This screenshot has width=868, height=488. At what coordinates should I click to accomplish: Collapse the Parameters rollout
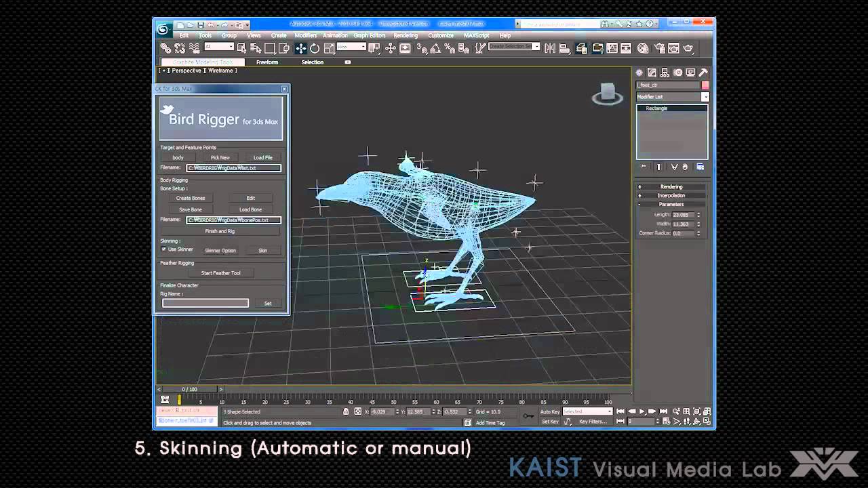tap(671, 204)
